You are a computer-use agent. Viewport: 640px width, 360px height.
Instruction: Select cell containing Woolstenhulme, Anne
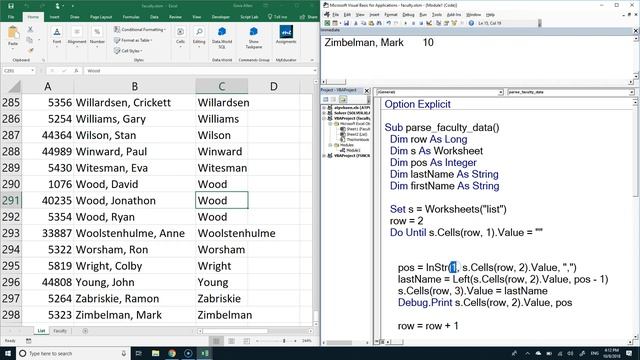134,233
